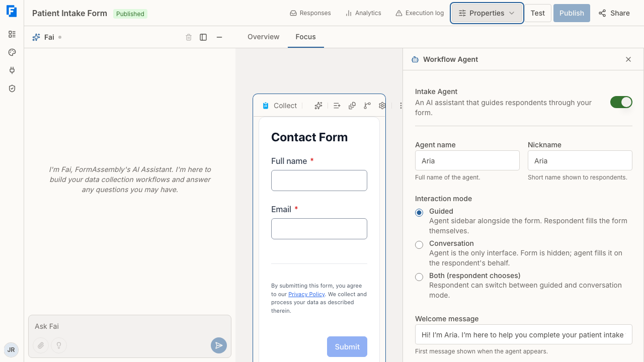Minimize the Fai chat panel
Screen dimensions: 644x362
(219, 37)
